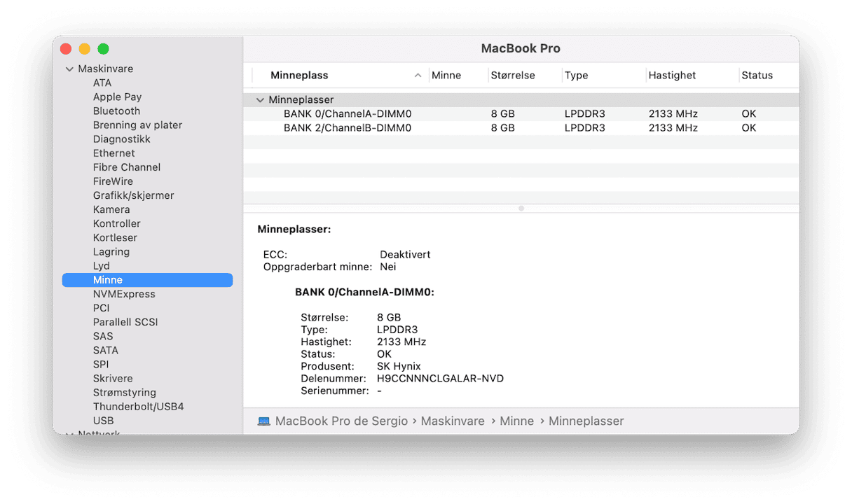
Task: Select Ethernet in the sidebar
Action: point(114,153)
